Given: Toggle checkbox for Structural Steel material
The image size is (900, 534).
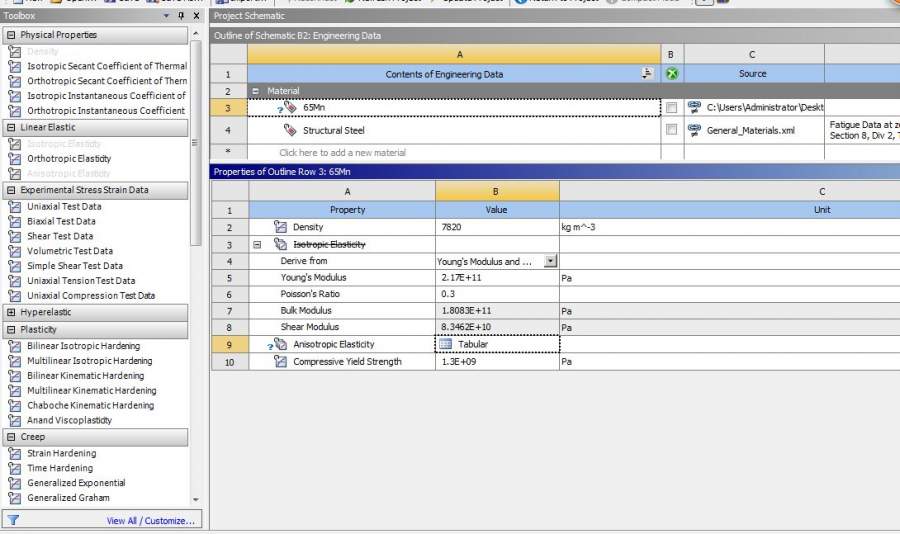Looking at the screenshot, I should pyautogui.click(x=671, y=130).
